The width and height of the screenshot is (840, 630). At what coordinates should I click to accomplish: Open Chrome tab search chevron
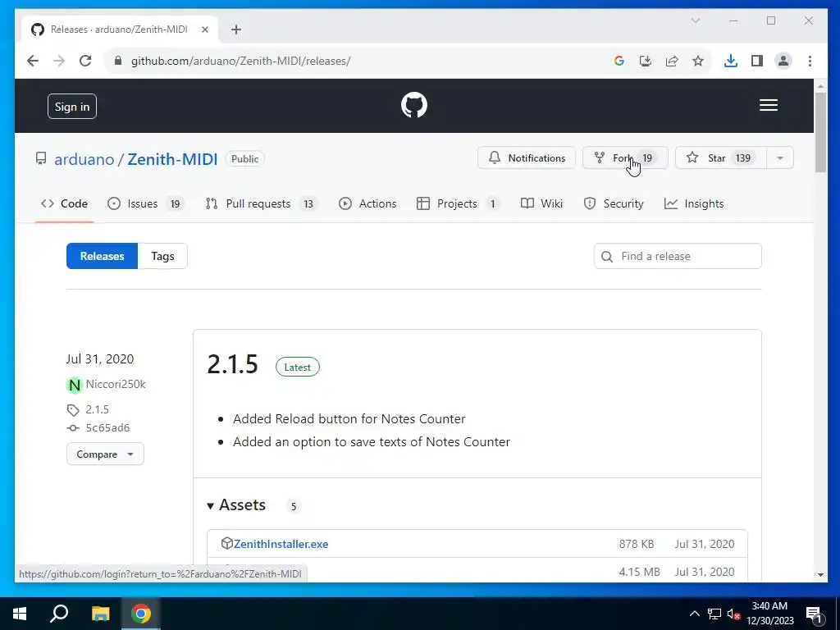696,21
